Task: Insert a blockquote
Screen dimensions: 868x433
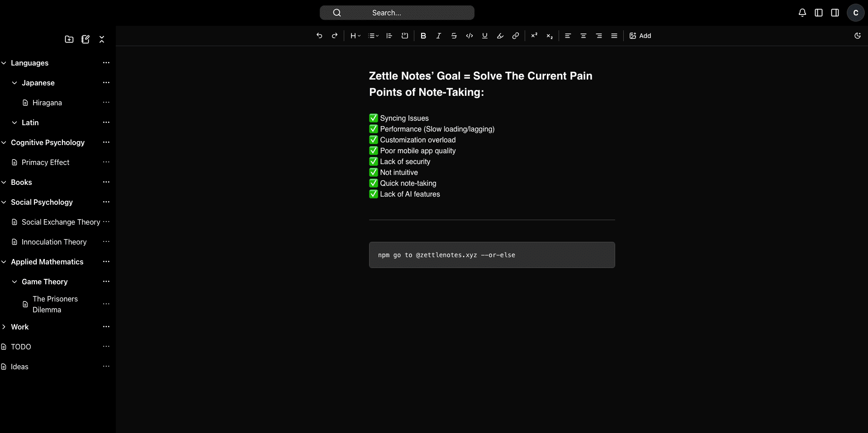Action: click(x=389, y=36)
